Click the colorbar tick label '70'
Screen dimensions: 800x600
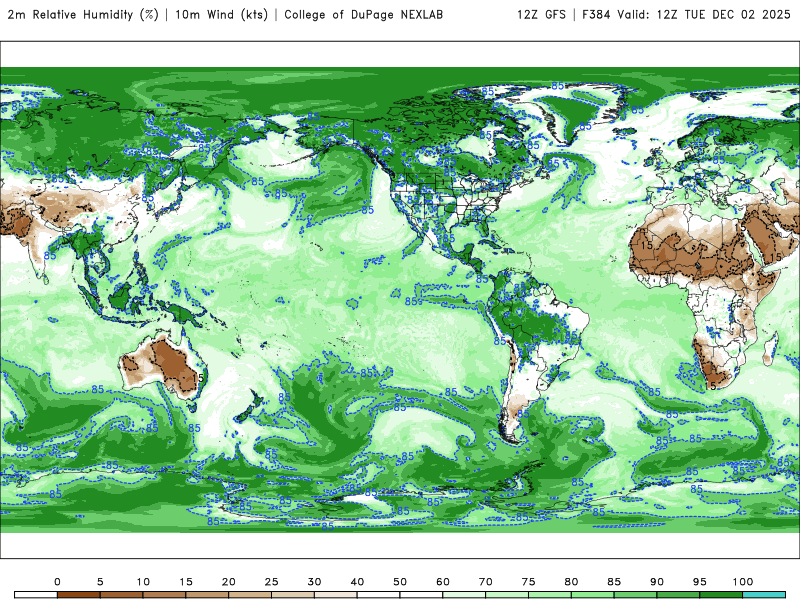click(x=486, y=582)
